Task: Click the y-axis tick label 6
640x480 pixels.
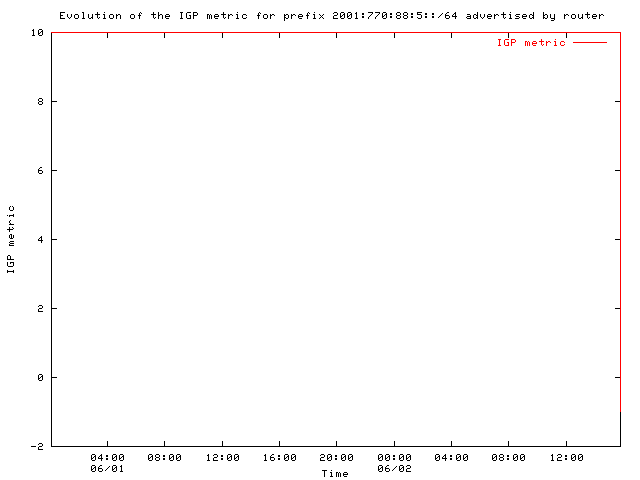Action: coord(41,171)
